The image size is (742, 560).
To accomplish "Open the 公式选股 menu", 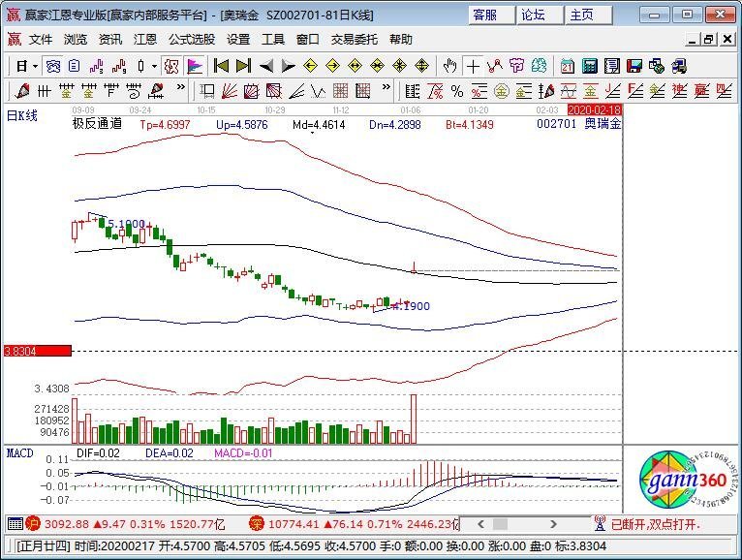I will [192, 40].
